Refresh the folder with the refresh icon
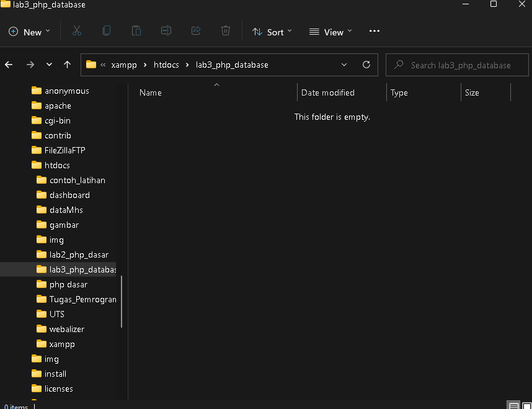Screen dimensions: 532x409 click(366, 65)
